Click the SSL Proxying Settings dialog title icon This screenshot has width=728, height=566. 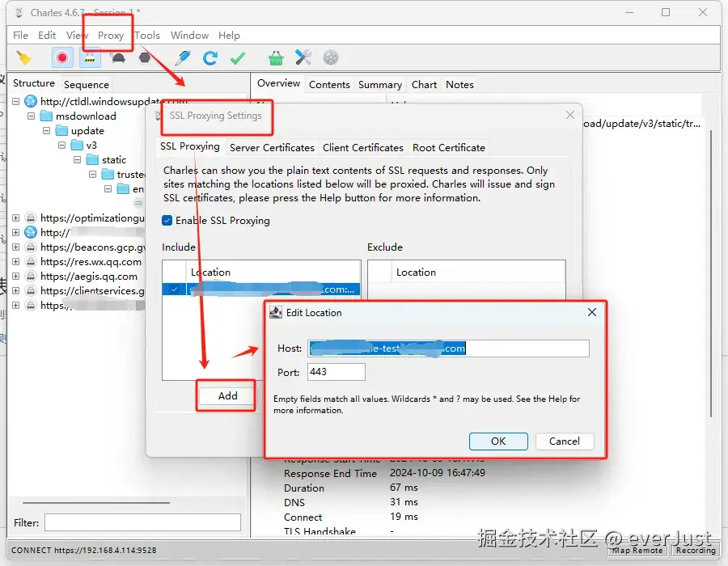(159, 116)
